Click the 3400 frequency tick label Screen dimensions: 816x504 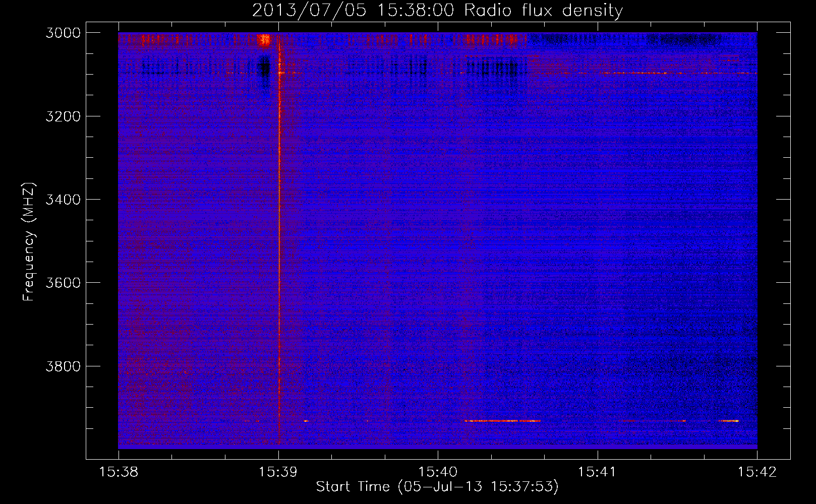coord(63,200)
